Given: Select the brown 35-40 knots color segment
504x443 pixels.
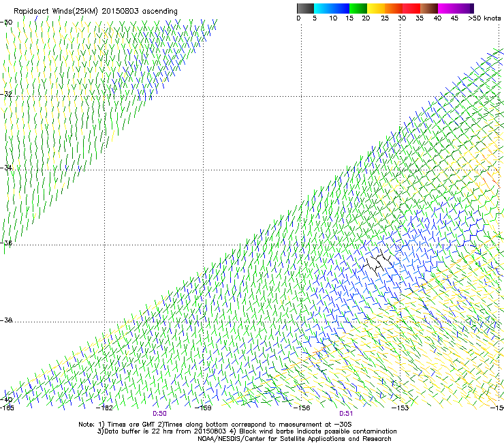Looking at the screenshot, I should (x=429, y=8).
